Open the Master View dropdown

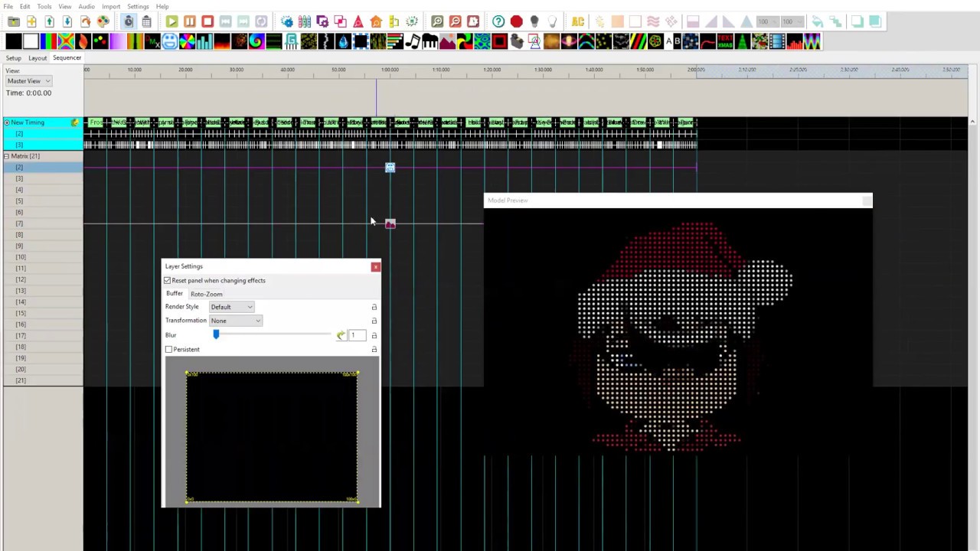[28, 81]
